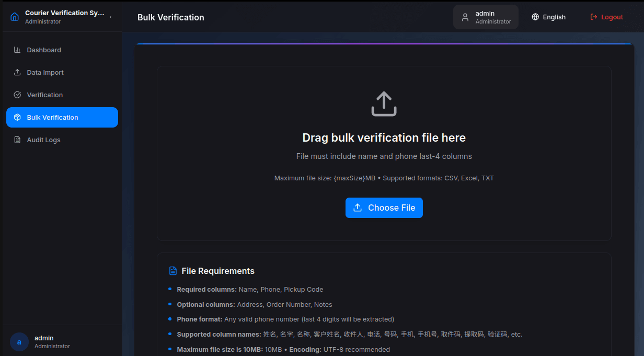The height and width of the screenshot is (356, 644).
Task: Click the home icon in sidebar header
Action: point(15,17)
